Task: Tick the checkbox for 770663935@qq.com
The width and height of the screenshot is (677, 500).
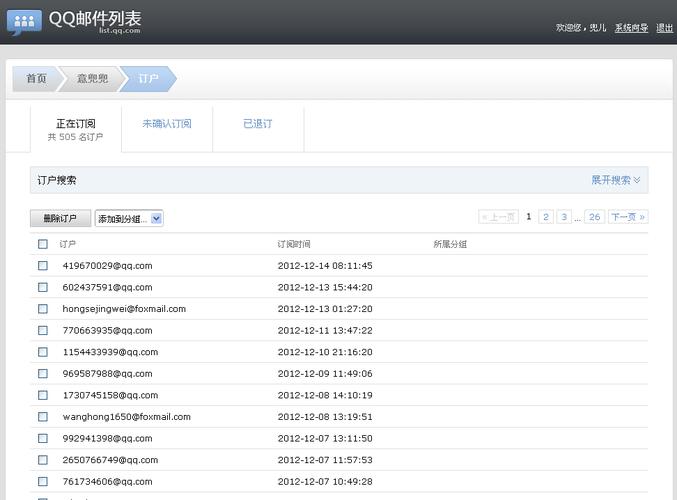Action: pos(43,330)
